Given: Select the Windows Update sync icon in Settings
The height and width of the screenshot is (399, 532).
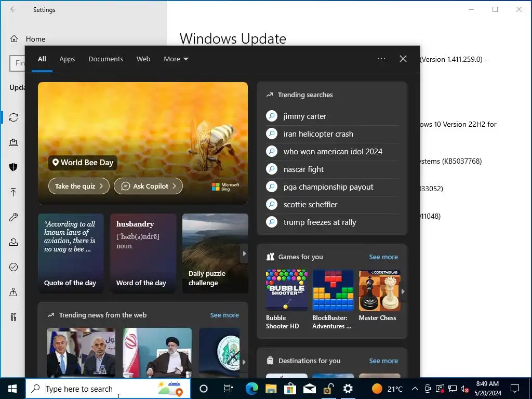Looking at the screenshot, I should click(x=14, y=117).
